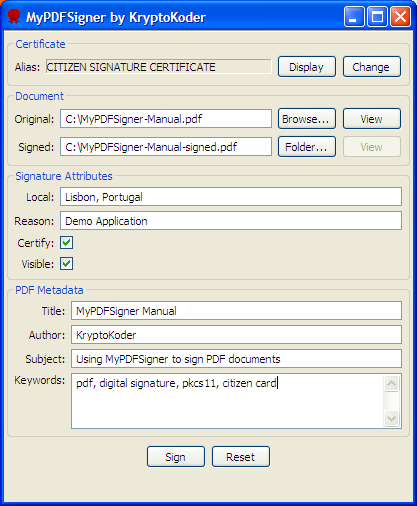The width and height of the screenshot is (417, 506).
Task: Reset all form fields
Action: tap(241, 457)
